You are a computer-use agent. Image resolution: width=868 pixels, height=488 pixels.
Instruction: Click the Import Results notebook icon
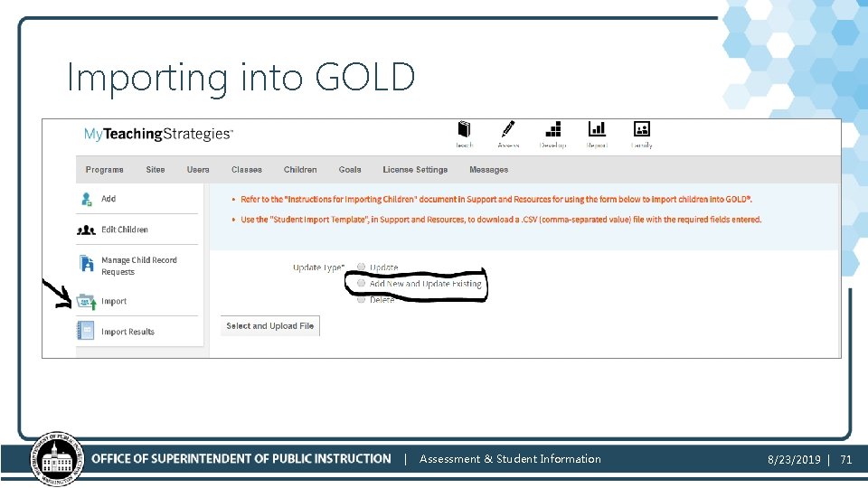pyautogui.click(x=85, y=331)
